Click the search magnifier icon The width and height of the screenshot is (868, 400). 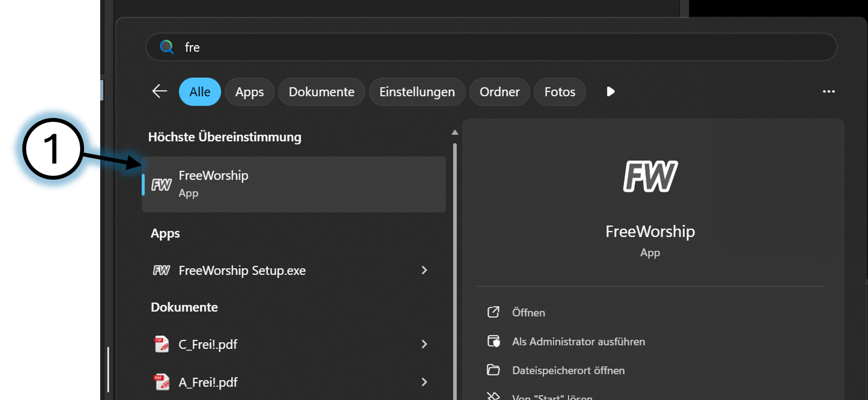pos(166,47)
